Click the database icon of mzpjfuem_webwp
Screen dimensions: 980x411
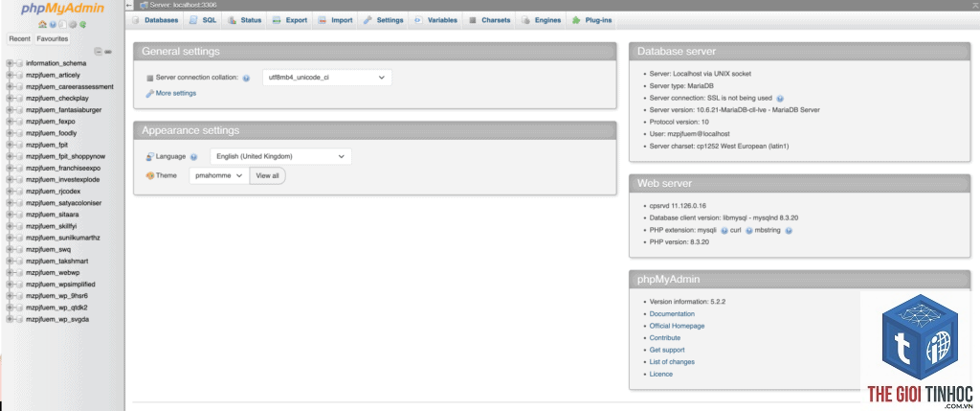(19, 273)
